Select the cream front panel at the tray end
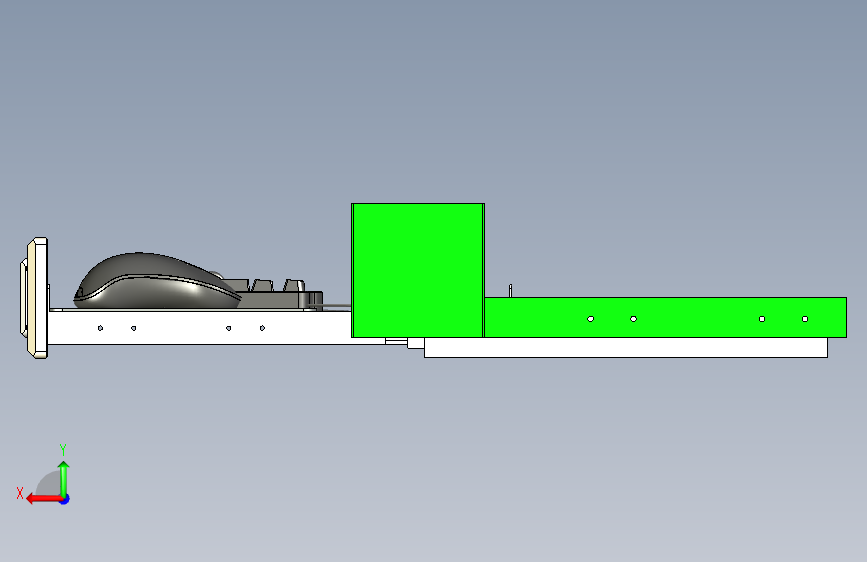867x562 pixels. click(x=35, y=298)
